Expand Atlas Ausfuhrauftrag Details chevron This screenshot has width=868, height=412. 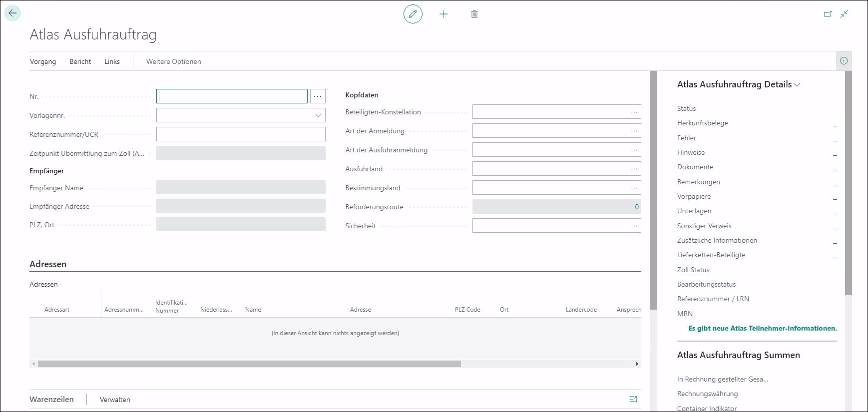797,85
